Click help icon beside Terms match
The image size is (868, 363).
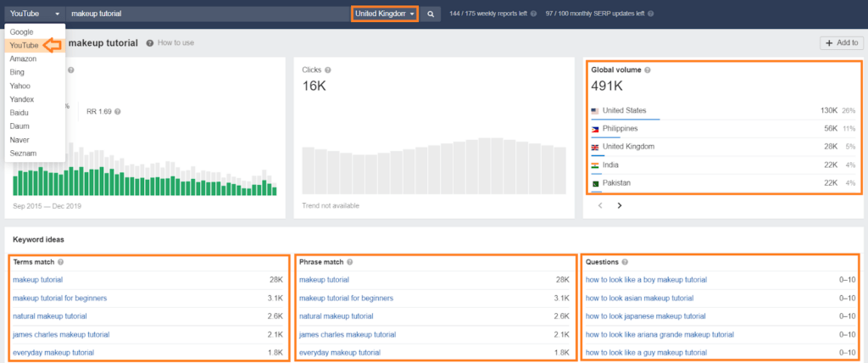60,262
